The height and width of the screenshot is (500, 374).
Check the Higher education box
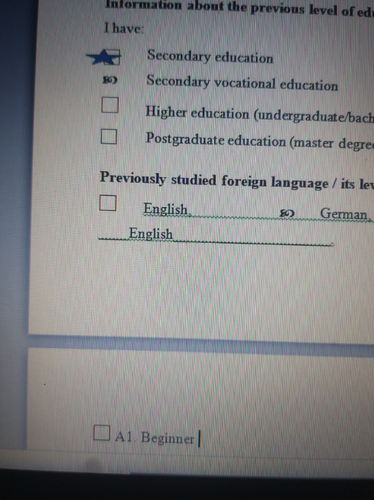110,105
